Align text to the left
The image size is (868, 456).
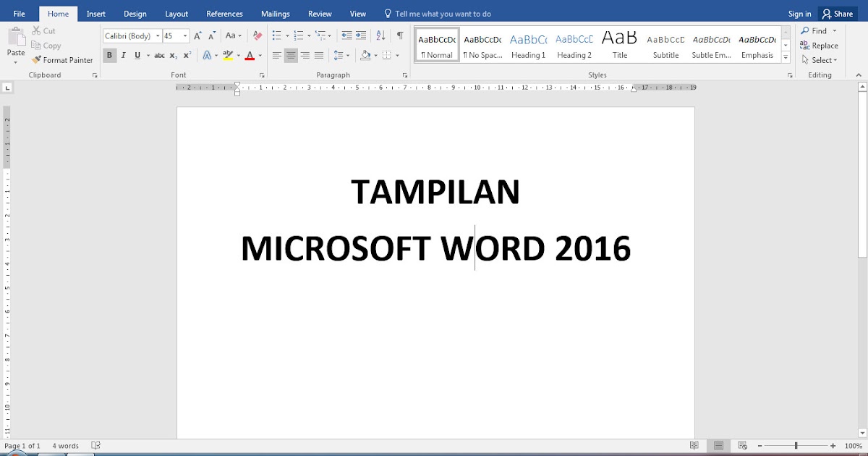(x=276, y=56)
